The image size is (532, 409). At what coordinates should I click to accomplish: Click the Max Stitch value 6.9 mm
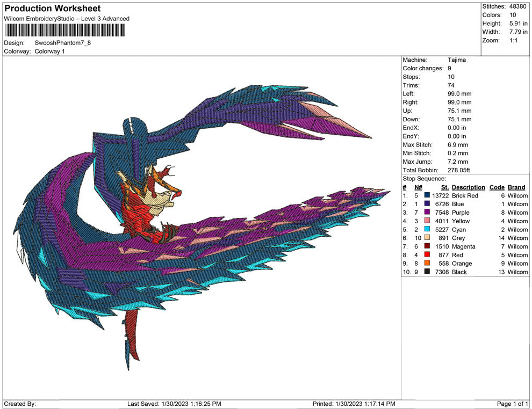tap(458, 145)
